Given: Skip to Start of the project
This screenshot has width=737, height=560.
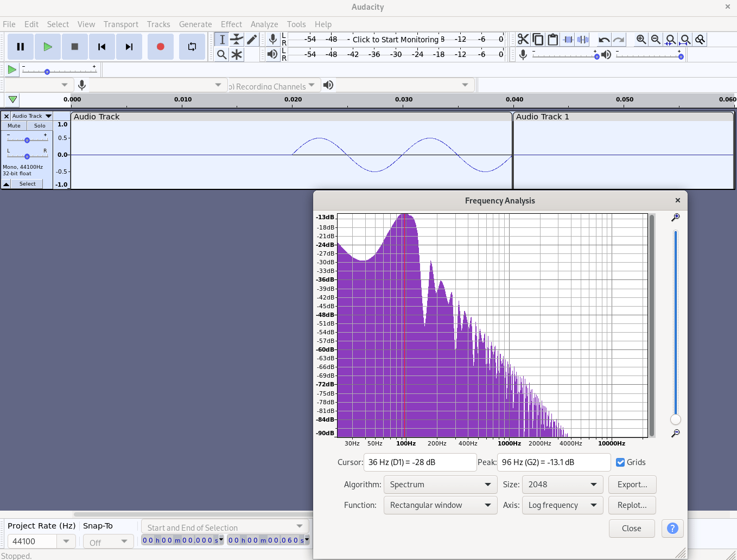Looking at the screenshot, I should click(x=102, y=47).
